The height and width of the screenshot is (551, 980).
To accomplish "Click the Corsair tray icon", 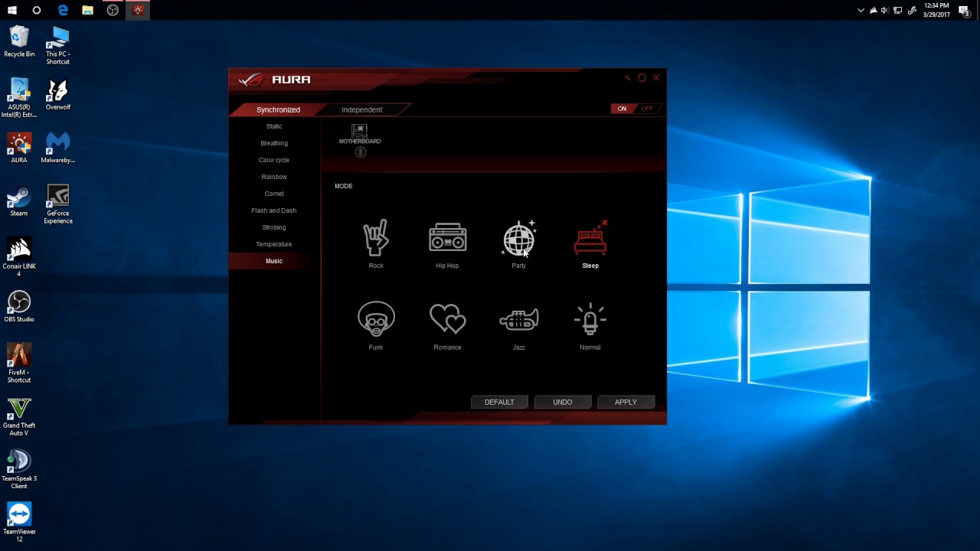I will [873, 11].
